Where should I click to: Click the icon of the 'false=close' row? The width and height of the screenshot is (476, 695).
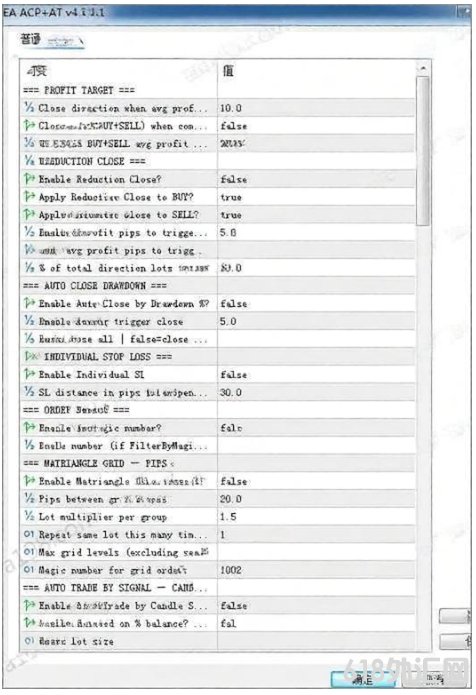point(29,339)
